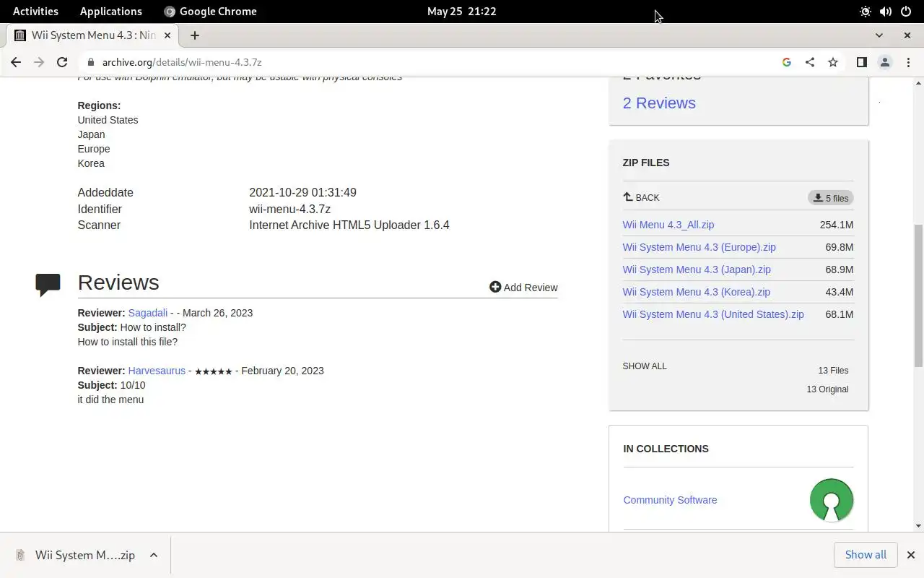Viewport: 924px width, 578px height.
Task: Click the five-star rating by Harvesaurus
Action: point(214,371)
